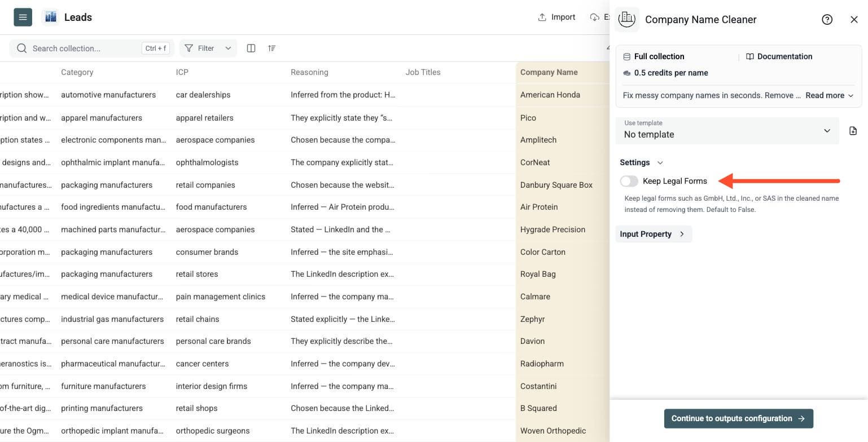Click the Job Titles column header
The width and height of the screenshot is (868, 442).
pyautogui.click(x=423, y=72)
